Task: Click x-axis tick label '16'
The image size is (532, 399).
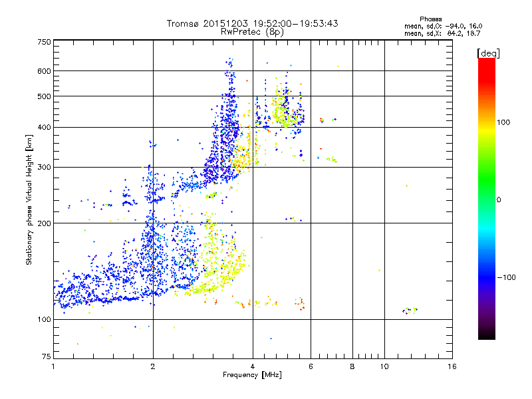Action: coord(452,366)
